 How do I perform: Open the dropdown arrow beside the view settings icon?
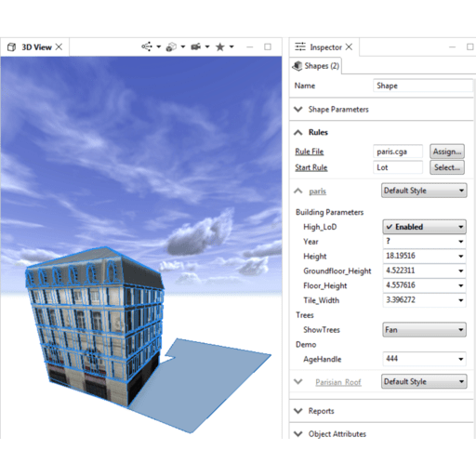(x=159, y=47)
